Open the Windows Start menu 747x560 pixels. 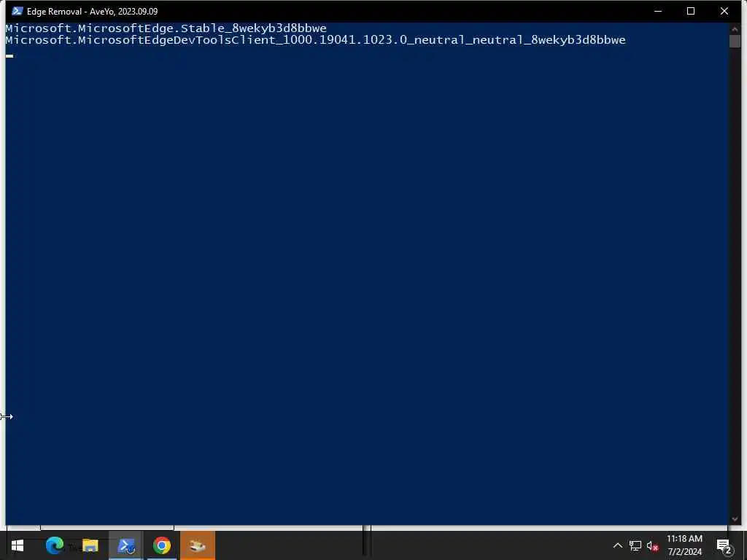18,545
